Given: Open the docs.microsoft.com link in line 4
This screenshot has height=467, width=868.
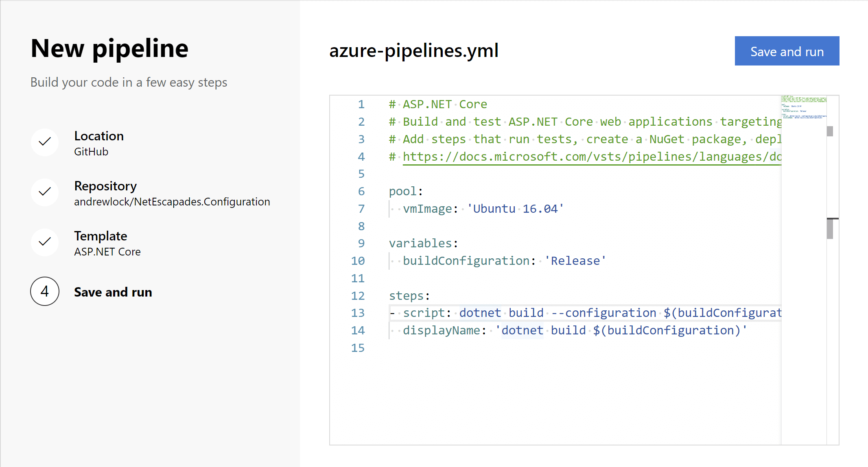Looking at the screenshot, I should [x=592, y=157].
